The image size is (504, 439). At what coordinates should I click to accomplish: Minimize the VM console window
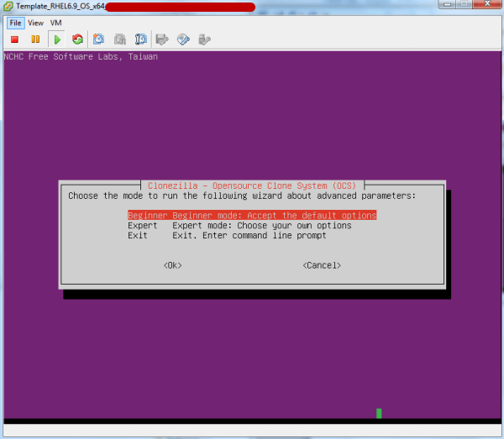(447, 4)
